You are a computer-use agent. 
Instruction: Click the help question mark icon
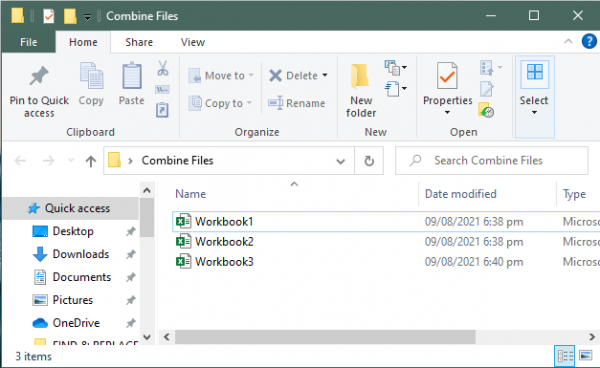coord(589,41)
